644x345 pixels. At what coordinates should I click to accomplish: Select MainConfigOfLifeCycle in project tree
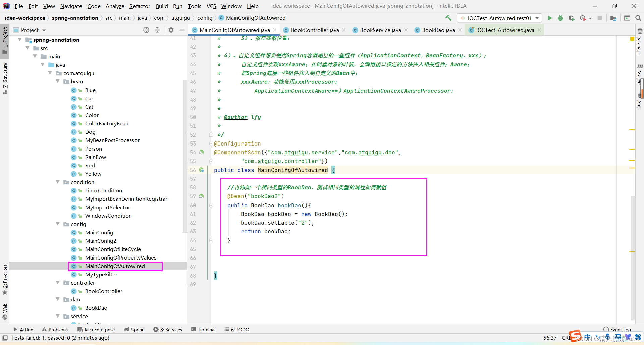point(113,249)
